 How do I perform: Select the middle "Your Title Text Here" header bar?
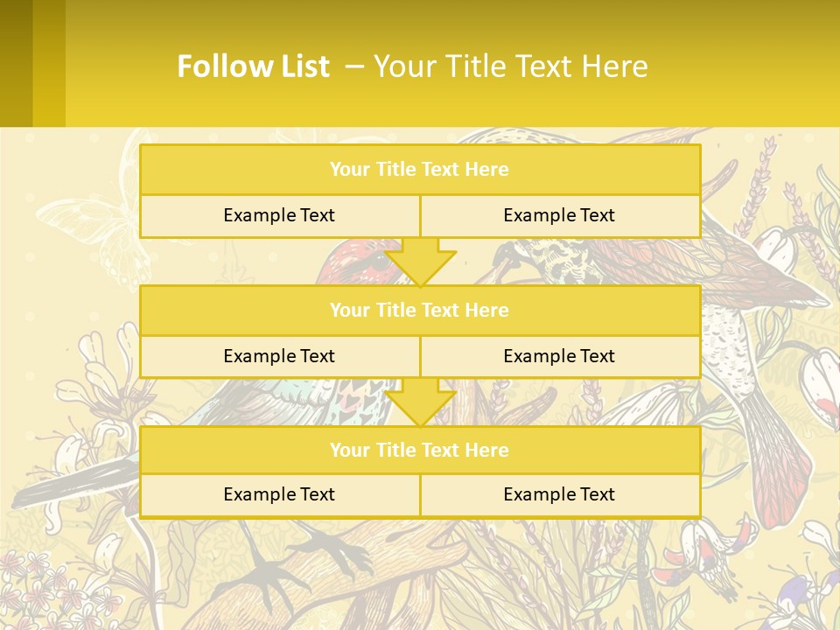point(419,310)
